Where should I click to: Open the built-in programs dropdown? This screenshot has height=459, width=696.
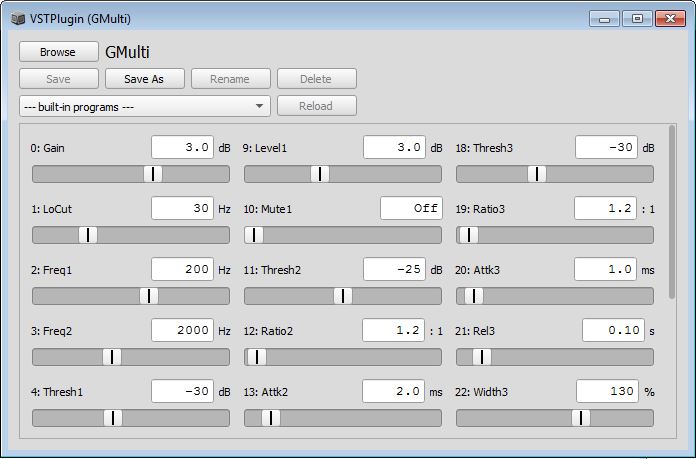point(144,106)
